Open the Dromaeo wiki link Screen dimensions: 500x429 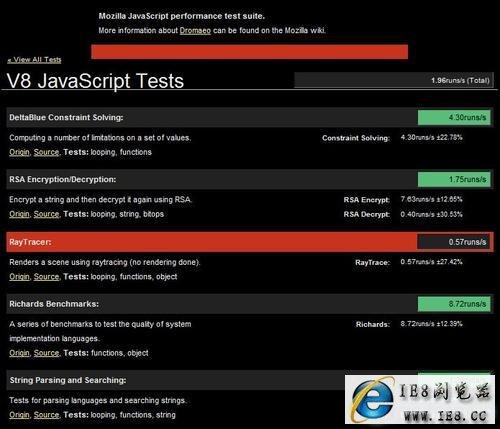pos(195,31)
